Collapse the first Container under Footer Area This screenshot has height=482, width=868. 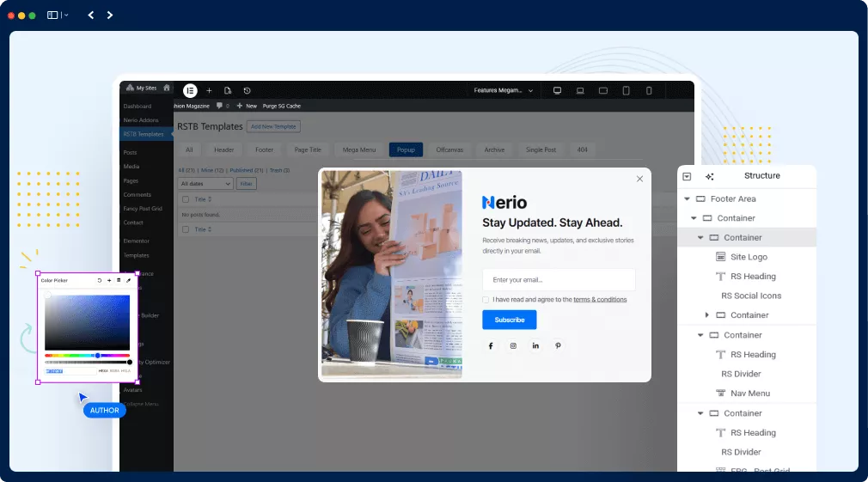[694, 218]
